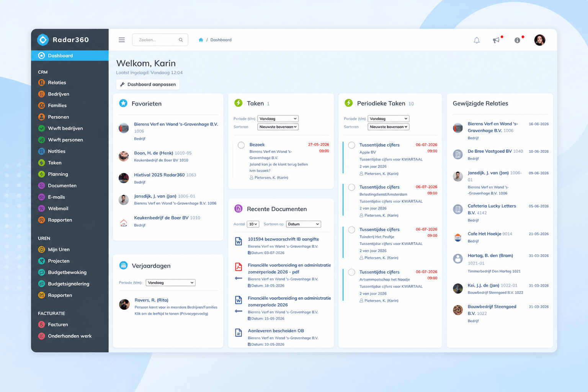The width and height of the screenshot is (588, 392).
Task: Open Word icon of 101594 bezwaarschrift document
Action: pyautogui.click(x=238, y=242)
